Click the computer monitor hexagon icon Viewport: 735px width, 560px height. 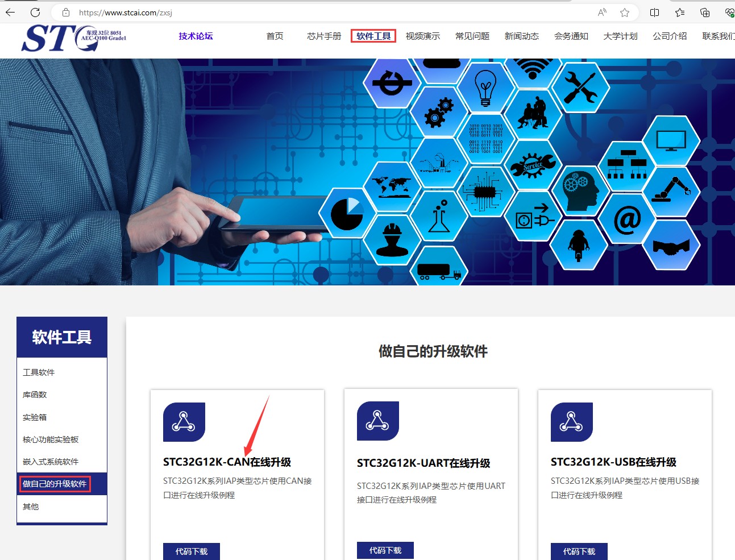point(671,140)
